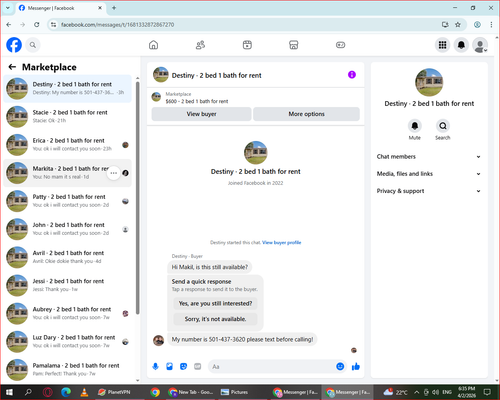500x400 pixels.
Task: Open the PlanetVPN taskbar item
Action: coord(114,392)
